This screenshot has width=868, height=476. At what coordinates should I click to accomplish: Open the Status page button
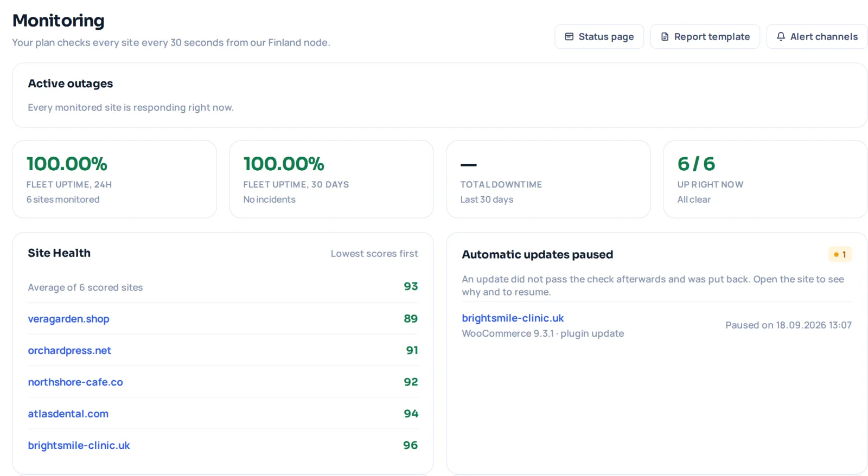599,36
